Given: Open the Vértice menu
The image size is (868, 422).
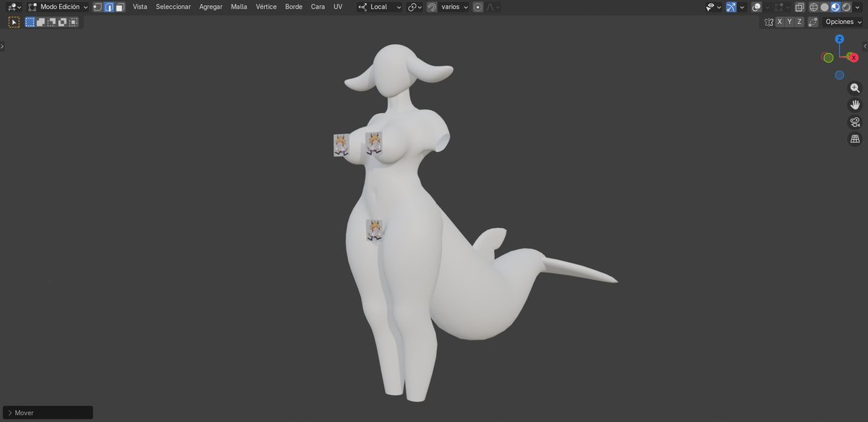Looking at the screenshot, I should point(266,7).
